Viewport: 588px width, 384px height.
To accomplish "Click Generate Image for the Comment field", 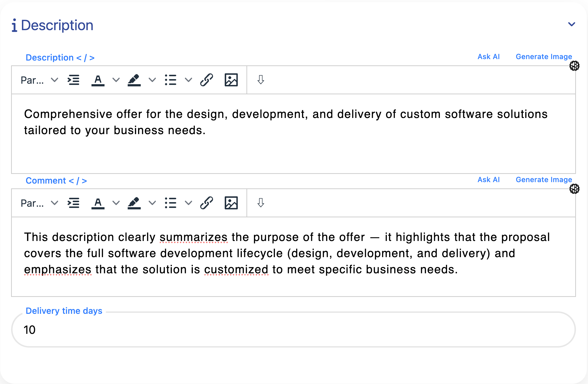I will tap(544, 180).
